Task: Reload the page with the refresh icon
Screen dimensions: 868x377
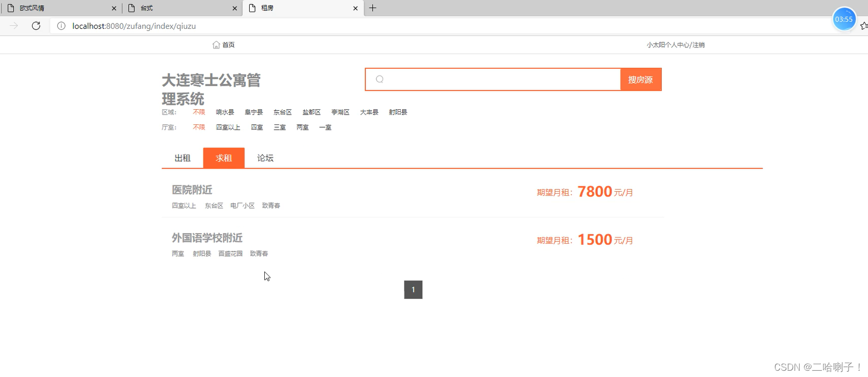Action: point(36,26)
